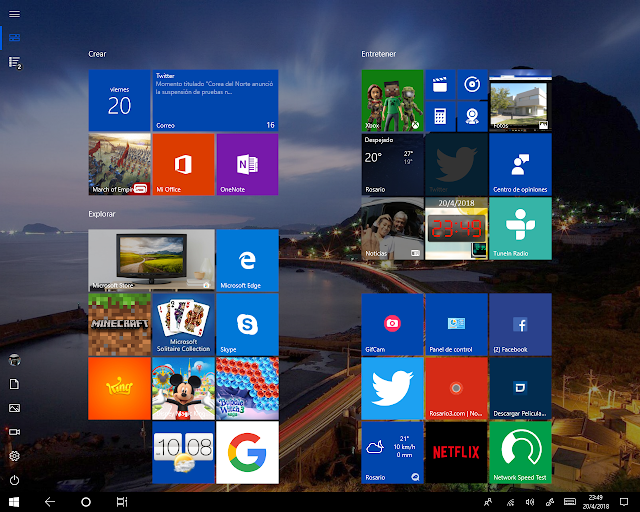Open the volume speaker icon in tray
Viewport: 640px width, 512px height.
[530, 502]
